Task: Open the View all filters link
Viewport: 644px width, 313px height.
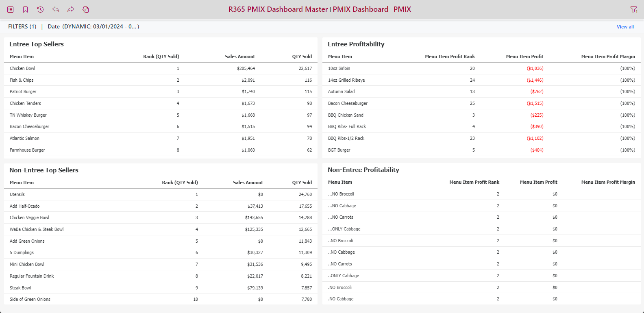Action: coord(625,27)
